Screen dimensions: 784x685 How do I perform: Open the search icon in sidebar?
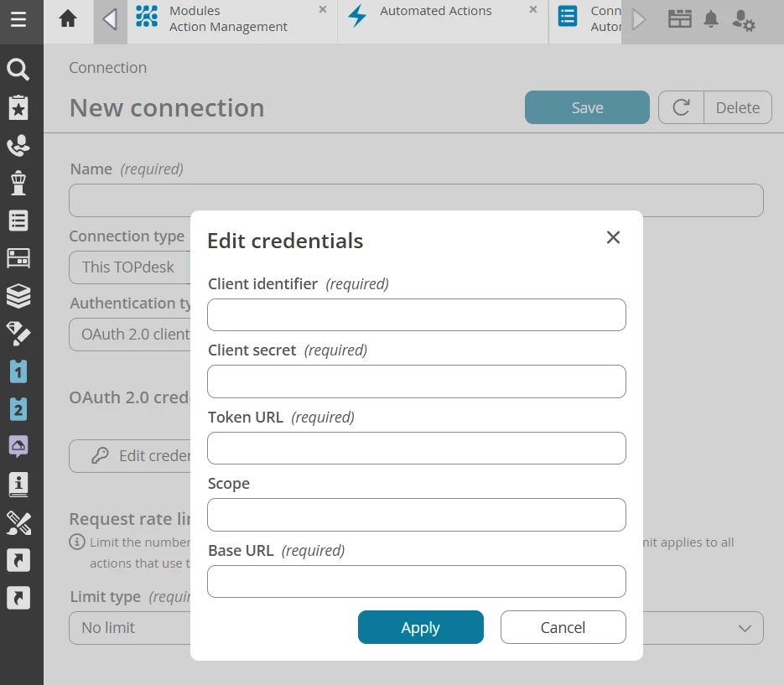[18, 69]
